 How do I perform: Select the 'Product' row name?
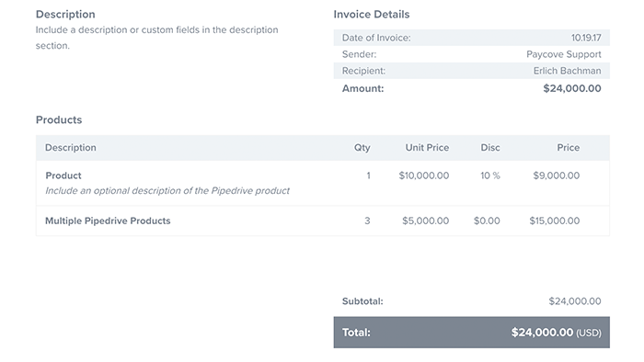pyautogui.click(x=63, y=175)
